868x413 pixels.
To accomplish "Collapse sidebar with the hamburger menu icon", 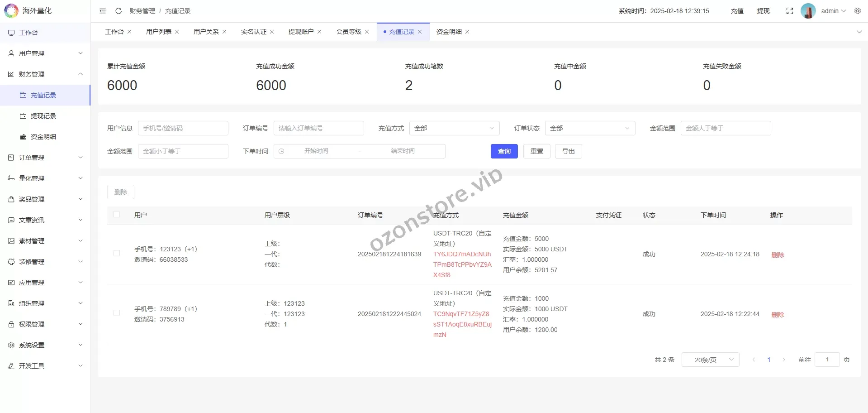I will click(103, 11).
